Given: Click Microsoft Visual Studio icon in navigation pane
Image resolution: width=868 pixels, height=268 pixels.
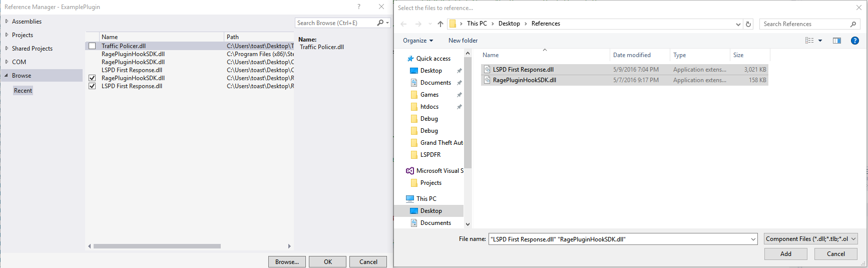Looking at the screenshot, I should coord(410,171).
